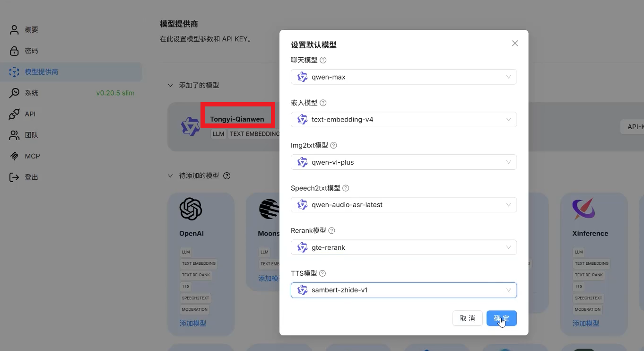Click the 概要 person icon in sidebar
Viewport: 644px width, 351px height.
click(15, 30)
